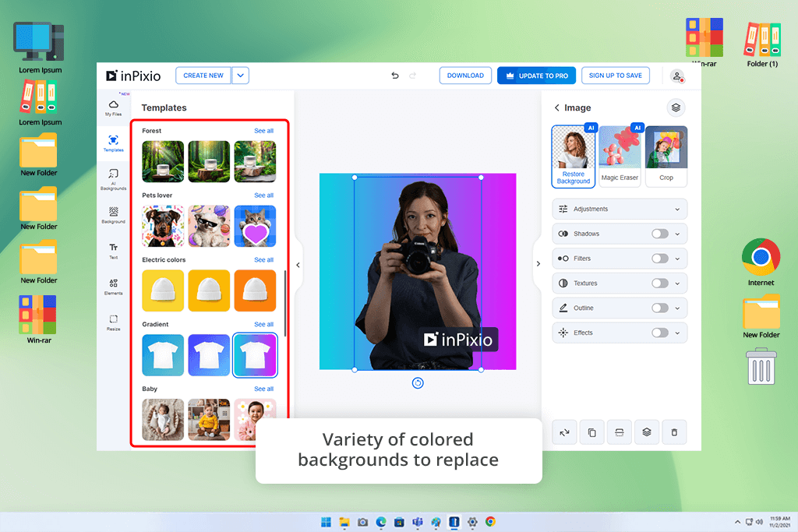
Task: Open the Elements panel in sidebar
Action: [114, 287]
